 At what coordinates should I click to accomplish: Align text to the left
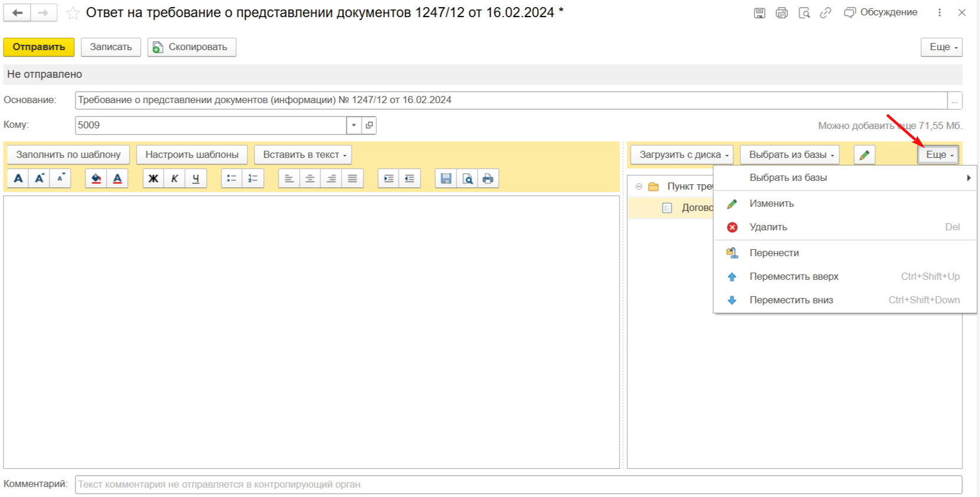pyautogui.click(x=289, y=178)
